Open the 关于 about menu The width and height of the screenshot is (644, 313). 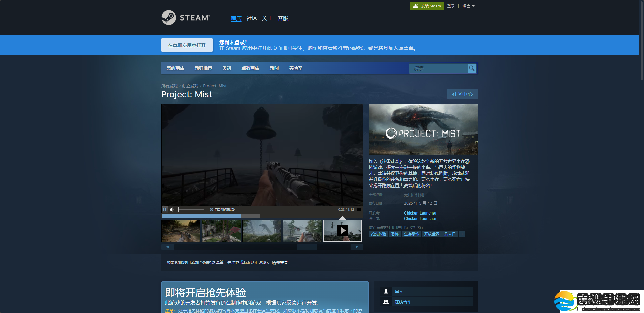pos(267,18)
